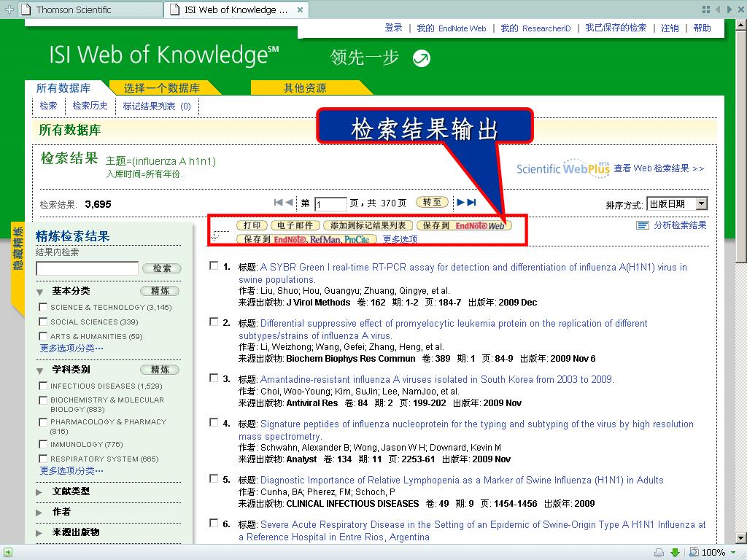Click the printer icon in status bar
The width and height of the screenshot is (747, 560).
tap(659, 553)
